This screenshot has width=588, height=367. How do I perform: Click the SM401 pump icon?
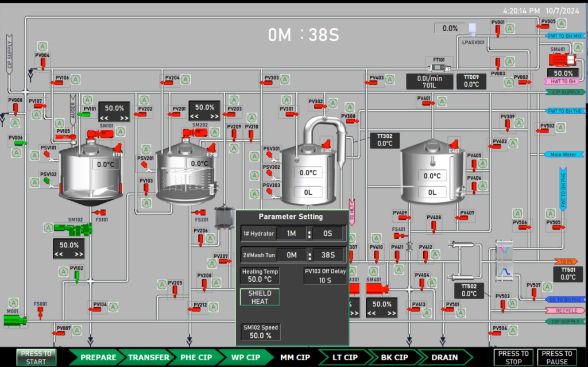tap(377, 288)
